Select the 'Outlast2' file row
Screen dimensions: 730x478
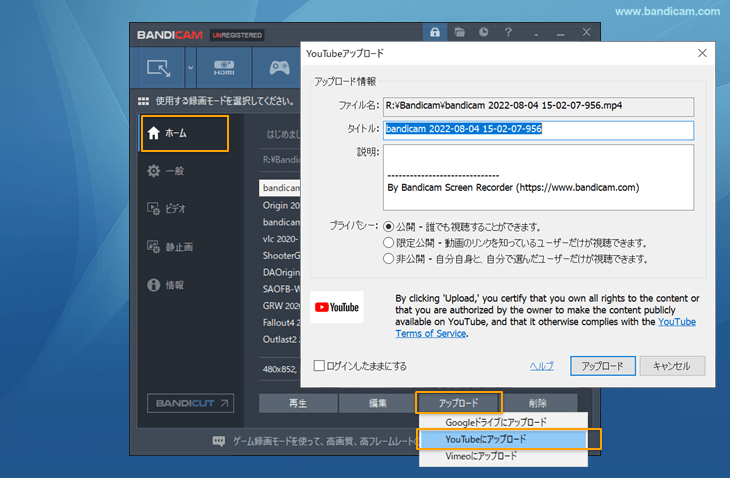point(280,339)
